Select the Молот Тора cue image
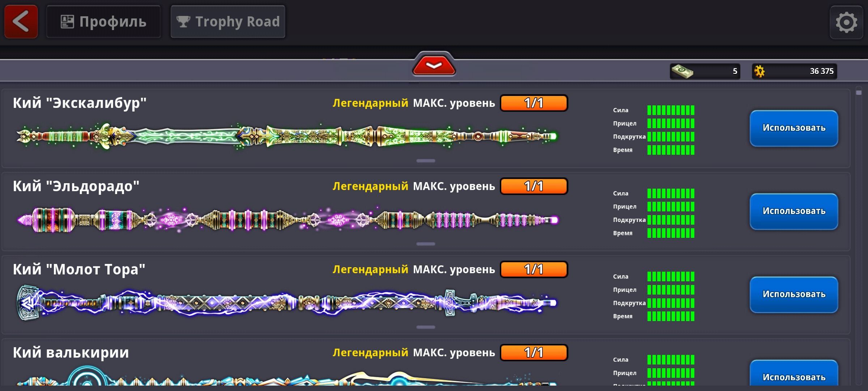Screen dimensions: 868x391 pyautogui.click(x=287, y=303)
